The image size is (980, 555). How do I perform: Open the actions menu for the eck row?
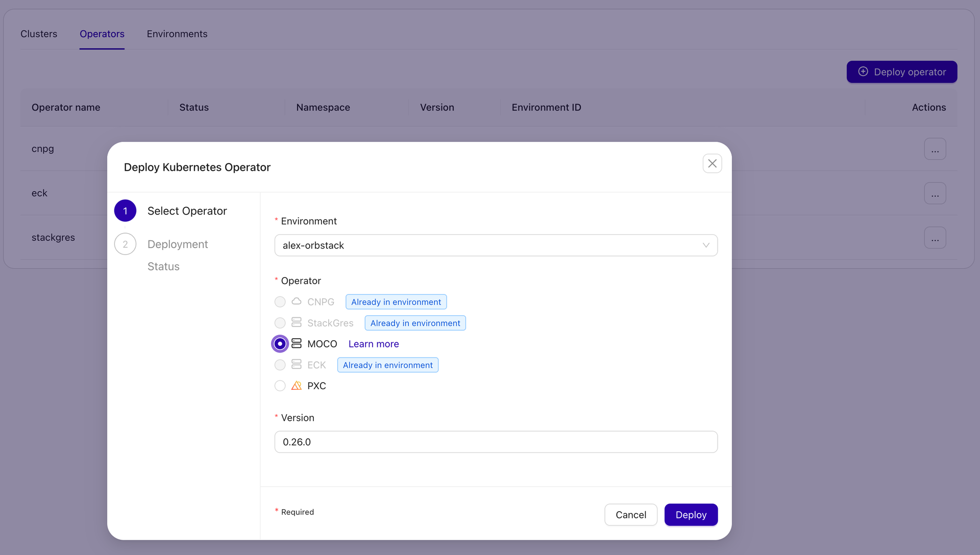(935, 193)
